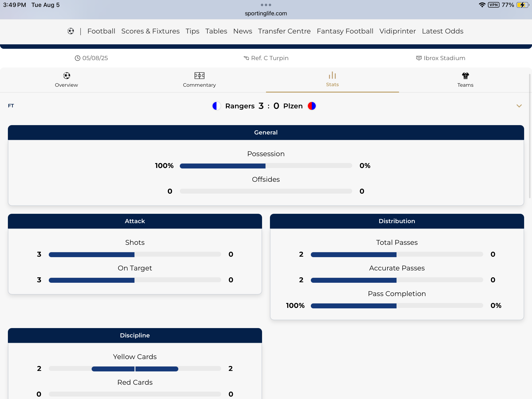Screen dimensions: 532x399
Task: Click the Overview ball icon
Action: pos(66,75)
